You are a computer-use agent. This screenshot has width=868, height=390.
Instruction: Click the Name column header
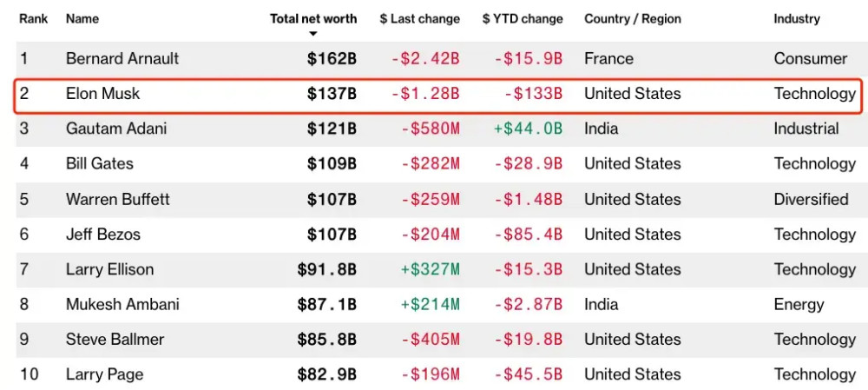coord(82,19)
